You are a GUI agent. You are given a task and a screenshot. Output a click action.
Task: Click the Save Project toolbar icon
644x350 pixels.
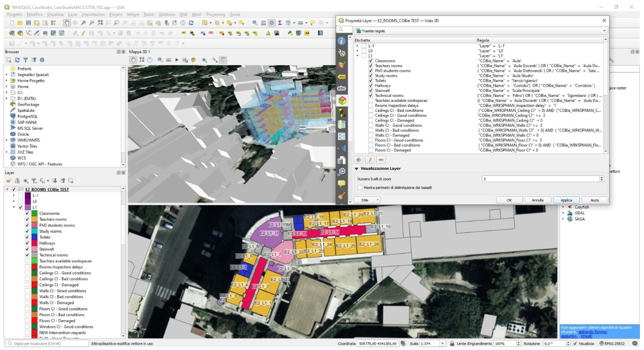pyautogui.click(x=28, y=23)
